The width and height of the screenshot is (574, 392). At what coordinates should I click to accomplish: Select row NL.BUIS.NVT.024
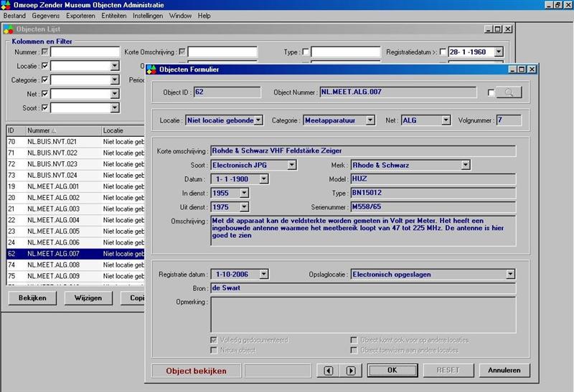click(75, 175)
